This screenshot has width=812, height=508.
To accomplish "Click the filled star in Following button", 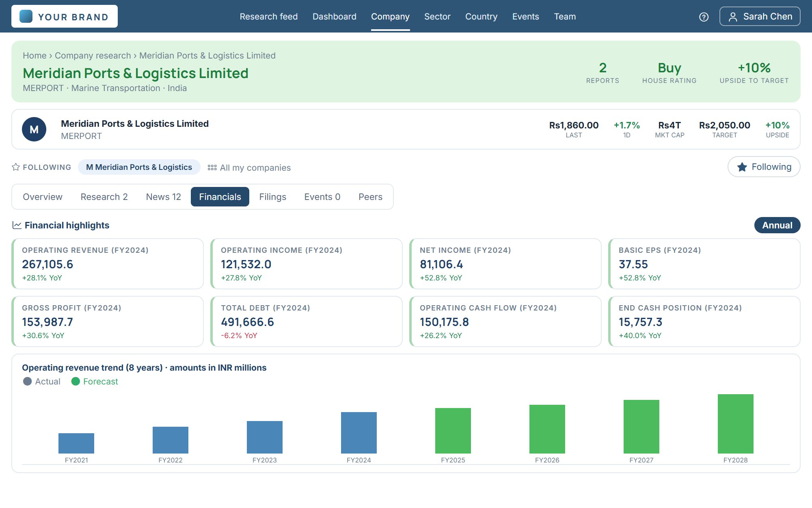I will click(742, 167).
